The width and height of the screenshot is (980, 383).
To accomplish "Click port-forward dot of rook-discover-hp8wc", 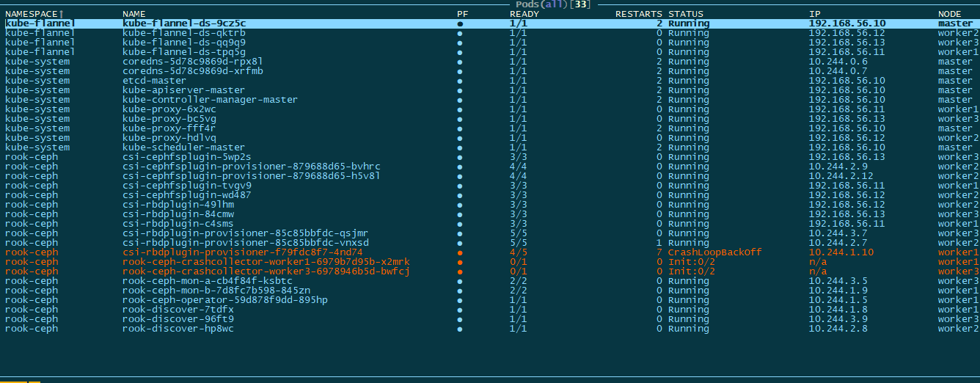I will (x=460, y=329).
